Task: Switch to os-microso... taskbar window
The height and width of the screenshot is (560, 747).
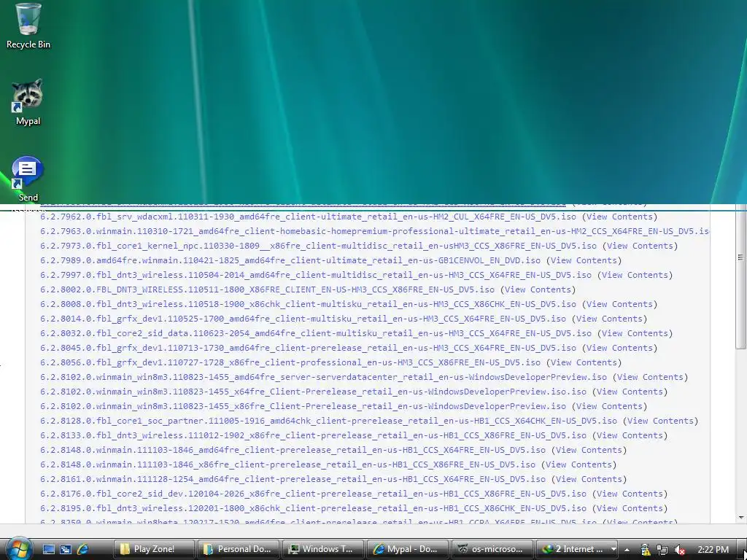Action: pos(492,549)
